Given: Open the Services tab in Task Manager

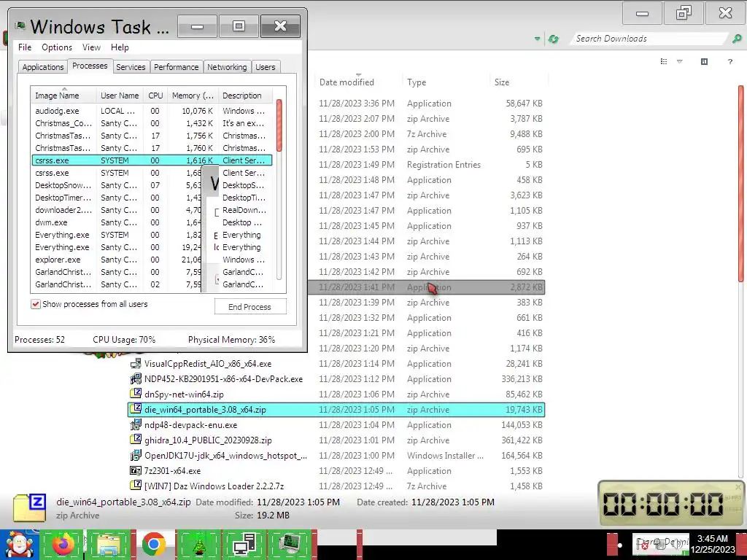Looking at the screenshot, I should pos(131,67).
